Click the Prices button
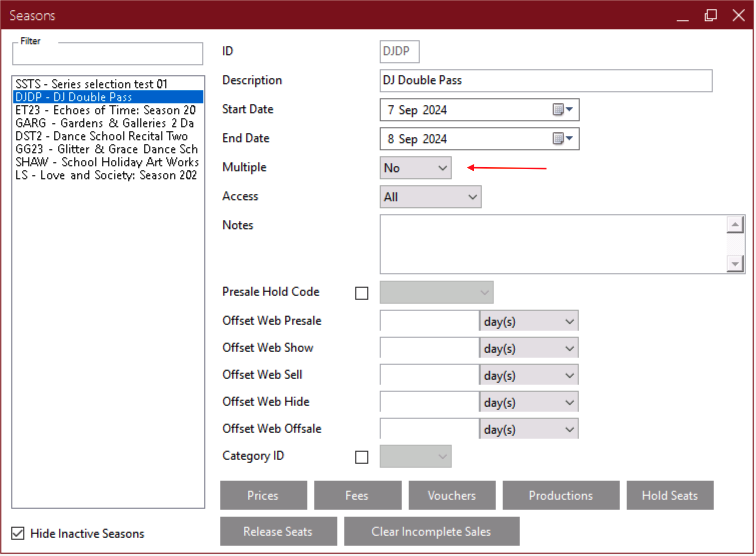This screenshot has width=756, height=556. coord(264,495)
